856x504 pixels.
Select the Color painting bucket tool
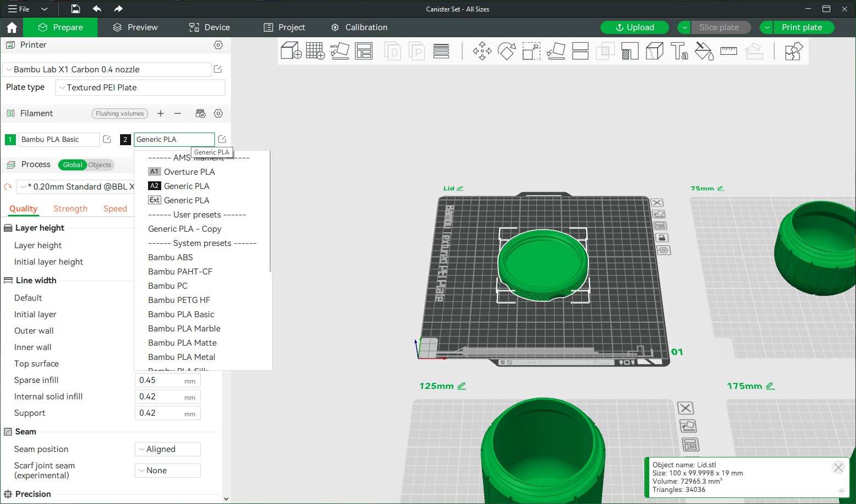704,51
